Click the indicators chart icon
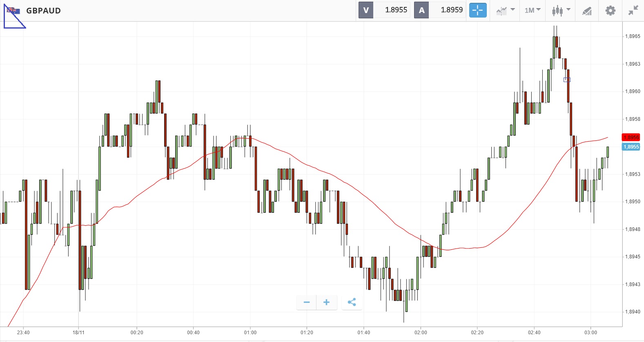The image size is (644, 342). pos(501,11)
